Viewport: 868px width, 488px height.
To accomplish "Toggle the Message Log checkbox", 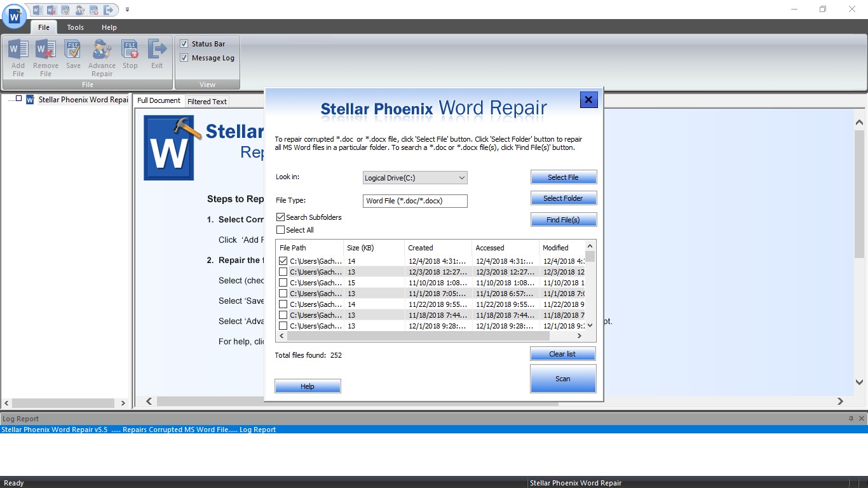I will [x=184, y=58].
